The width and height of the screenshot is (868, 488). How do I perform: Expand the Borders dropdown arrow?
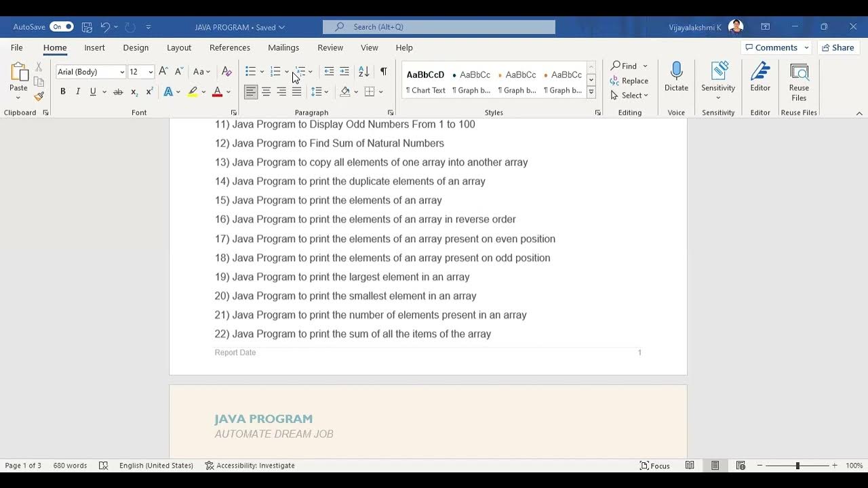tap(381, 91)
